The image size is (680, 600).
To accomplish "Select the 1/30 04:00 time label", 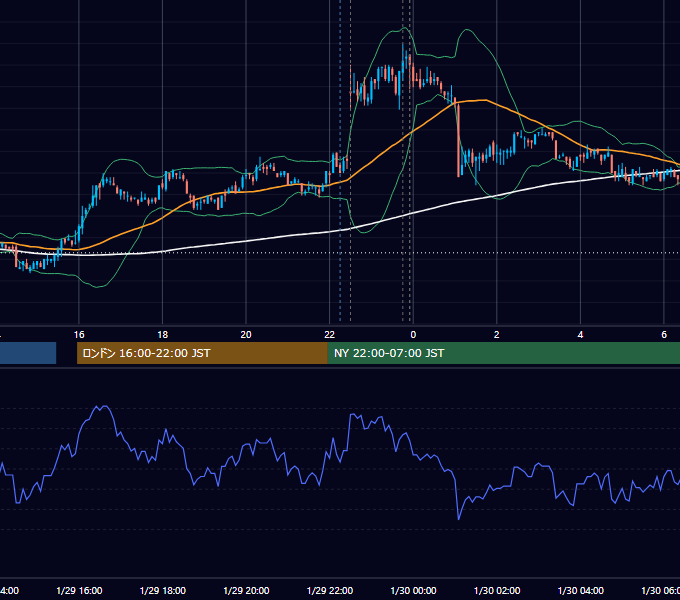I will (x=581, y=591).
